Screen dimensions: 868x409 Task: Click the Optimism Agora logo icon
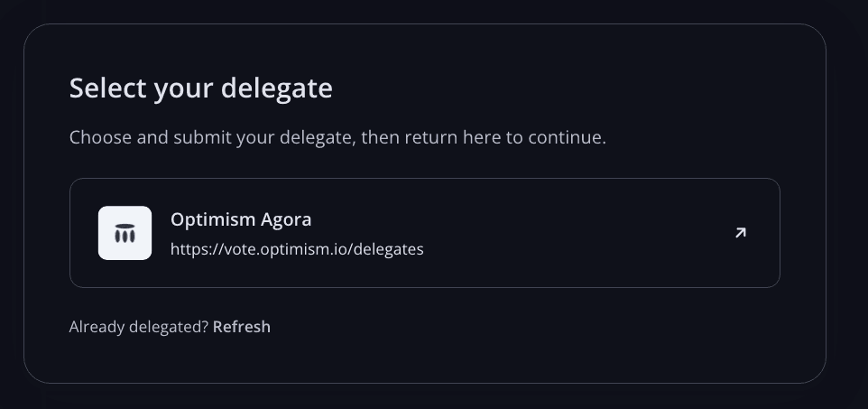click(x=125, y=233)
